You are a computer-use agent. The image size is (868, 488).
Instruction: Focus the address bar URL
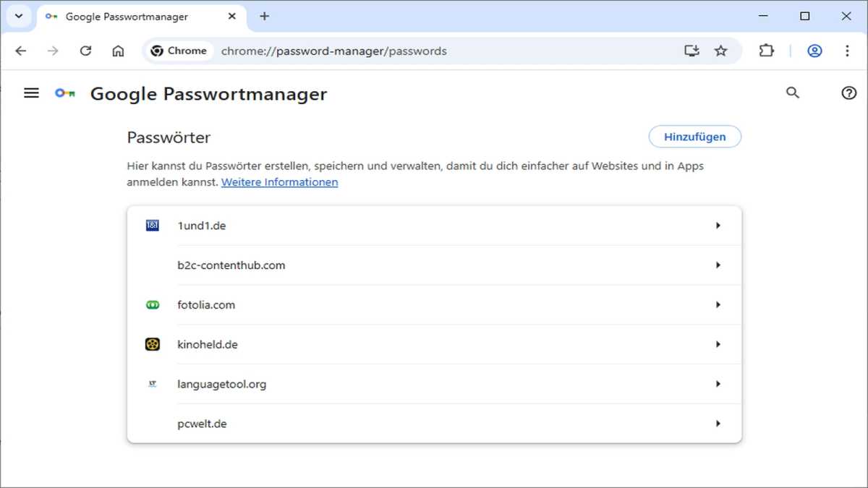tap(334, 51)
